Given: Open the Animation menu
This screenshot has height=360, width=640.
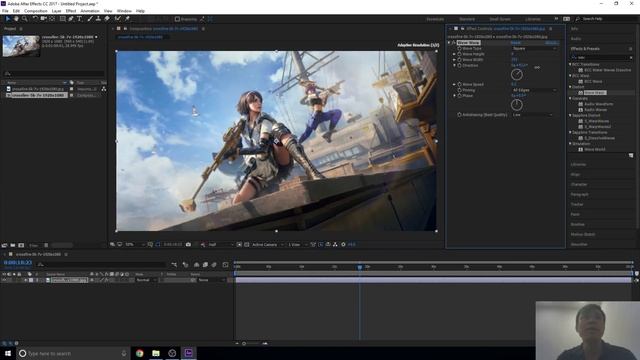Looking at the screenshot, I should [x=90, y=11].
